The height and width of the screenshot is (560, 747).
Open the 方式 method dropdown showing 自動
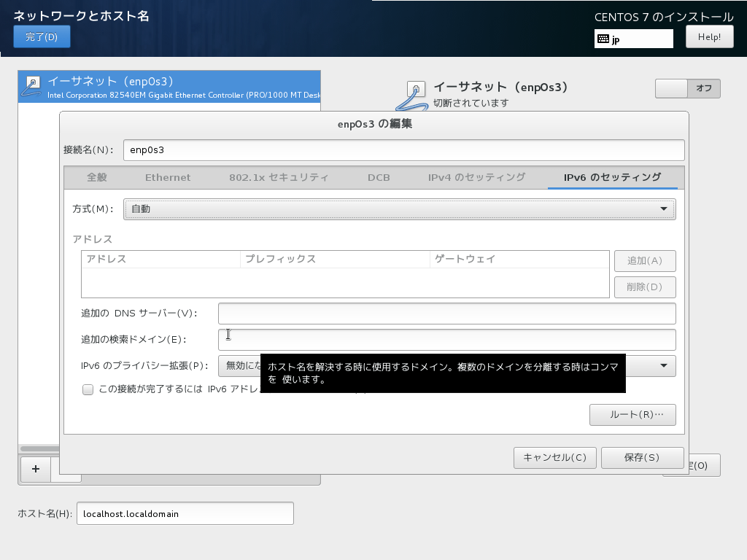[x=400, y=209]
